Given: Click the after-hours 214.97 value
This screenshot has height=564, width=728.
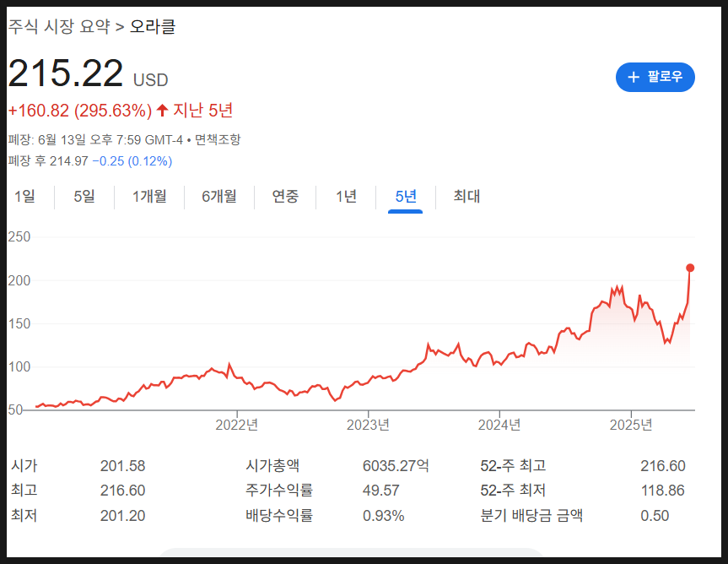Looking at the screenshot, I should click(x=68, y=161).
